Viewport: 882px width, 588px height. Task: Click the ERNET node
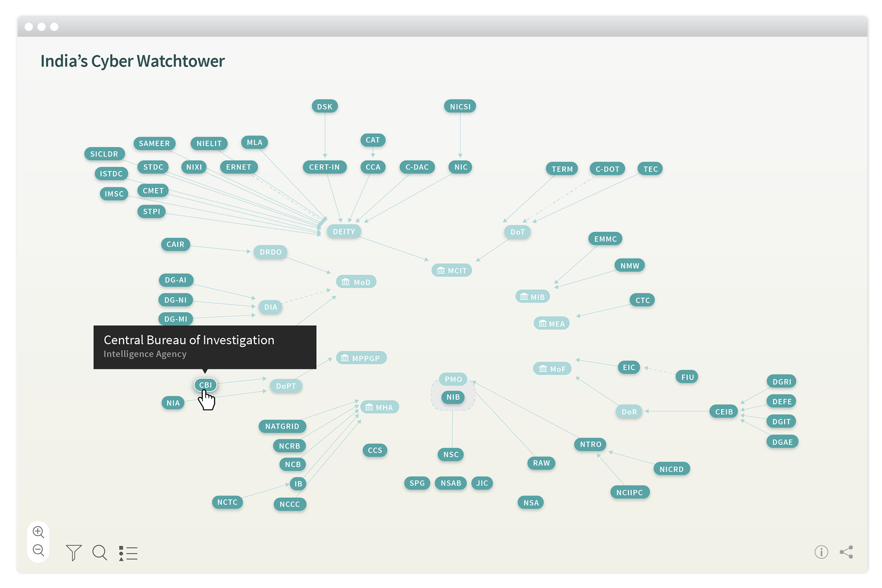click(238, 167)
